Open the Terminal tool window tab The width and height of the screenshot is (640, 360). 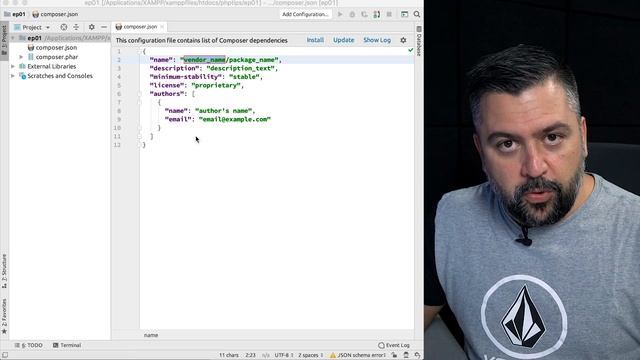67,345
